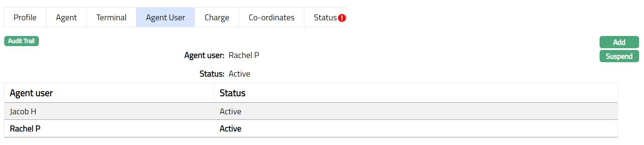The width and height of the screenshot is (644, 145).
Task: Click the Suspend button
Action: (619, 56)
